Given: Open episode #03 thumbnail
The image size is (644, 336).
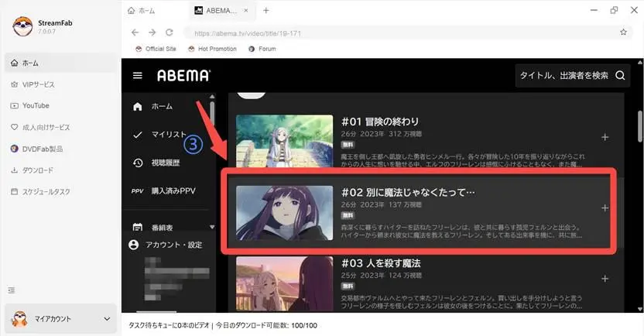Looking at the screenshot, I should [x=284, y=284].
